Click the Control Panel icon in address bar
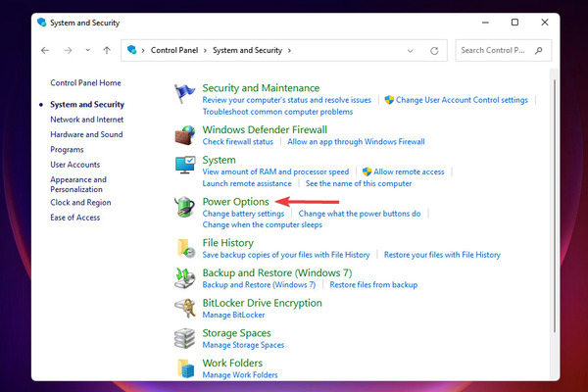Screen dimensions: 588x392 click(131, 50)
